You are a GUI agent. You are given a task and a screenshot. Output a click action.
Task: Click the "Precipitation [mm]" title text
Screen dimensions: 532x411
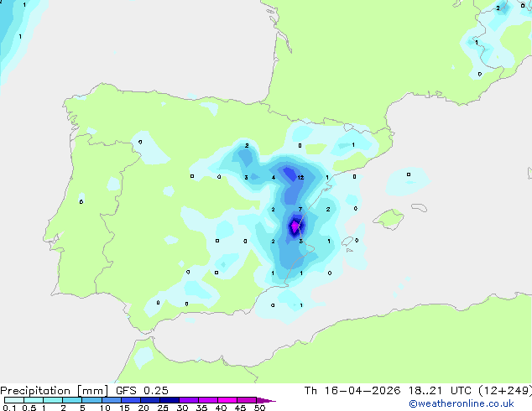click(54, 391)
